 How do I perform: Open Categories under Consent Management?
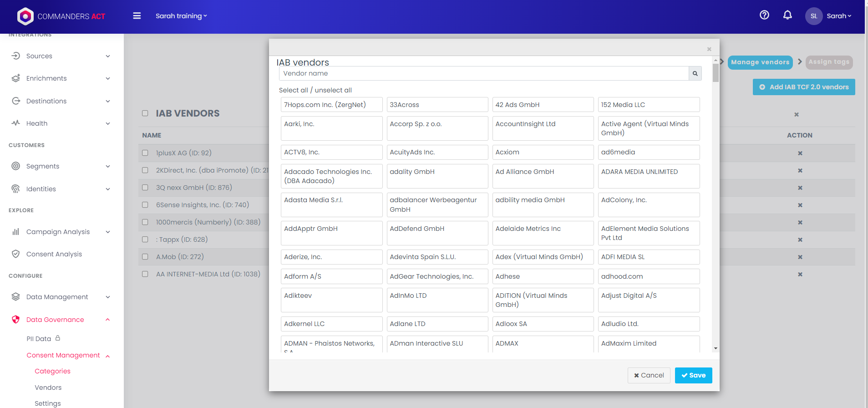[x=52, y=371]
